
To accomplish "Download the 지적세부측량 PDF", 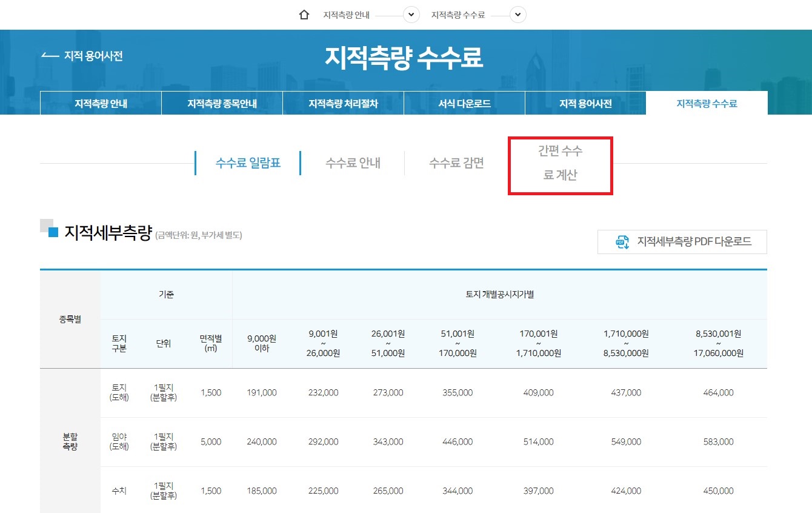I will tap(682, 241).
